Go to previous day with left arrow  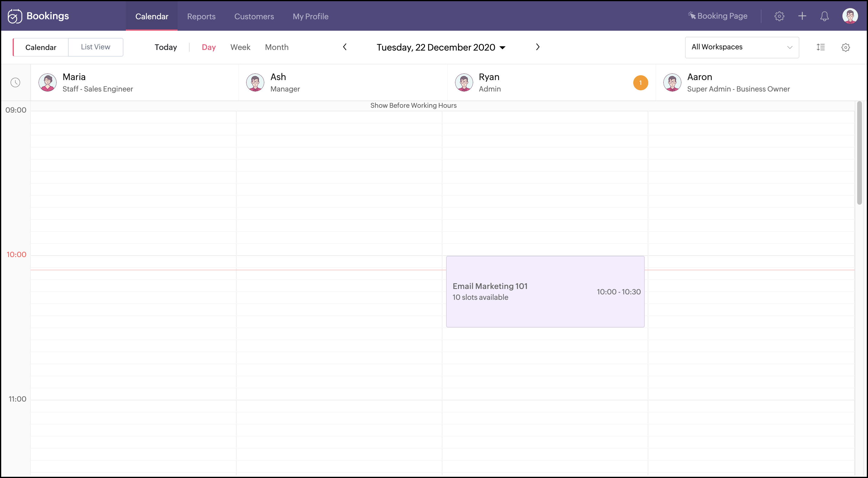tap(345, 47)
